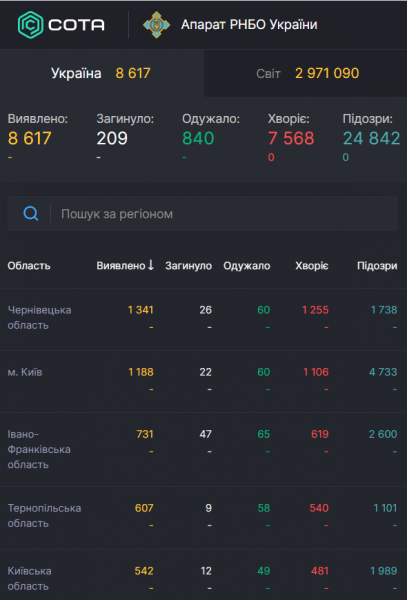Sort table by Підозри column header
Image resolution: width=407 pixels, height=600 pixels.
tap(377, 266)
